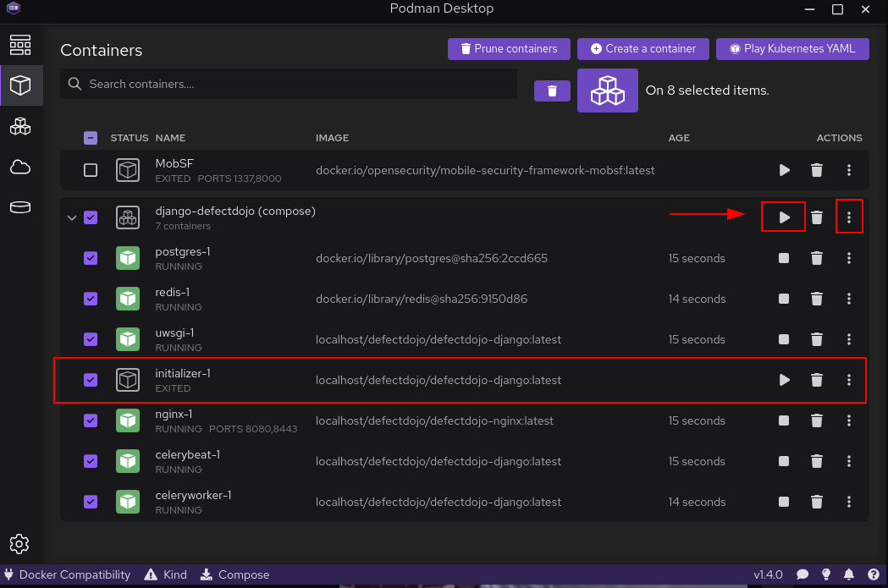Stop the celerybeat-1 container
888x588 pixels.
coord(784,461)
